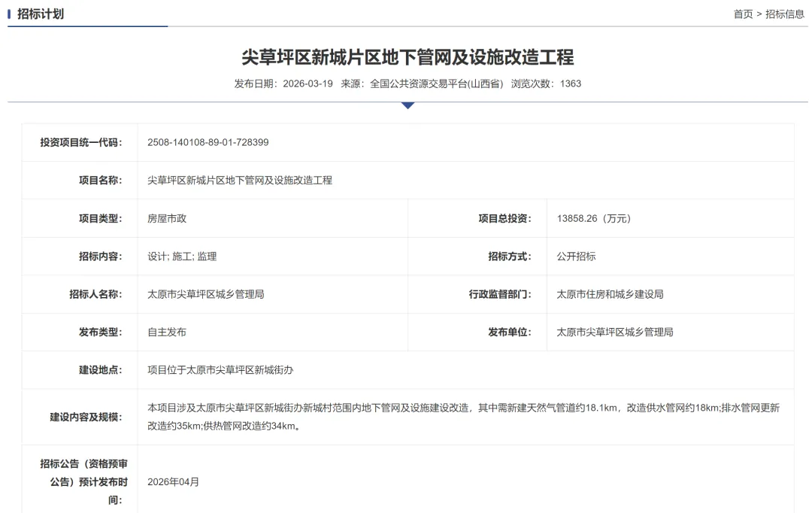Click the 投资项目统一代码 label
The height and width of the screenshot is (513, 812).
[x=81, y=142]
